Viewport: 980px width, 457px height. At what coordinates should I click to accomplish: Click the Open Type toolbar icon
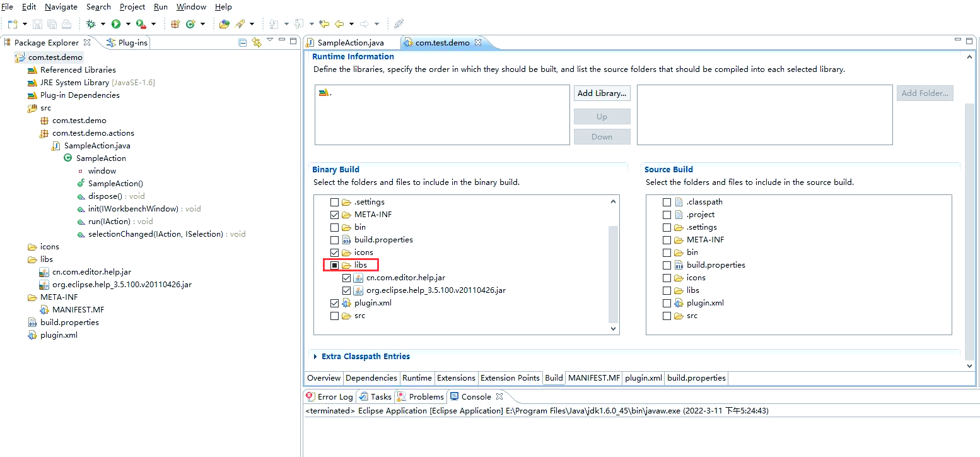point(225,24)
